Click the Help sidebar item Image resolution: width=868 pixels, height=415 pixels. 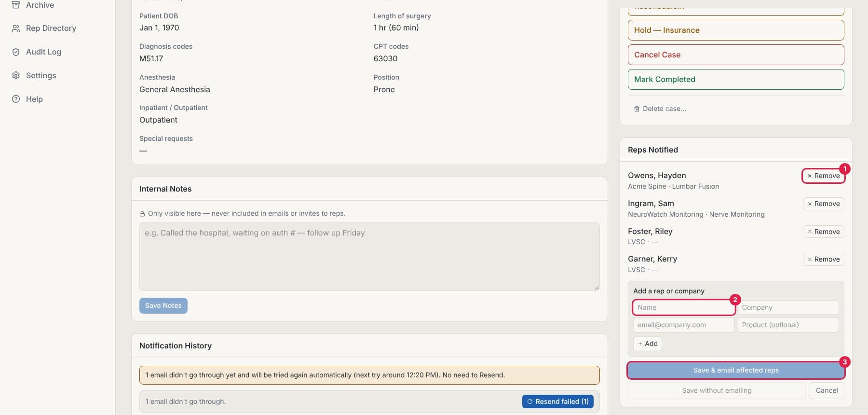pos(34,99)
